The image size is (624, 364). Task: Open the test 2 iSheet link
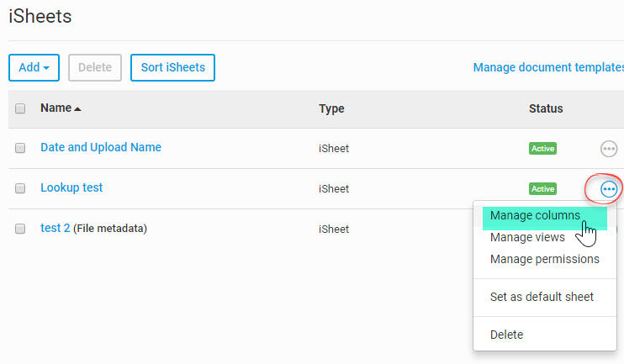[x=55, y=228]
